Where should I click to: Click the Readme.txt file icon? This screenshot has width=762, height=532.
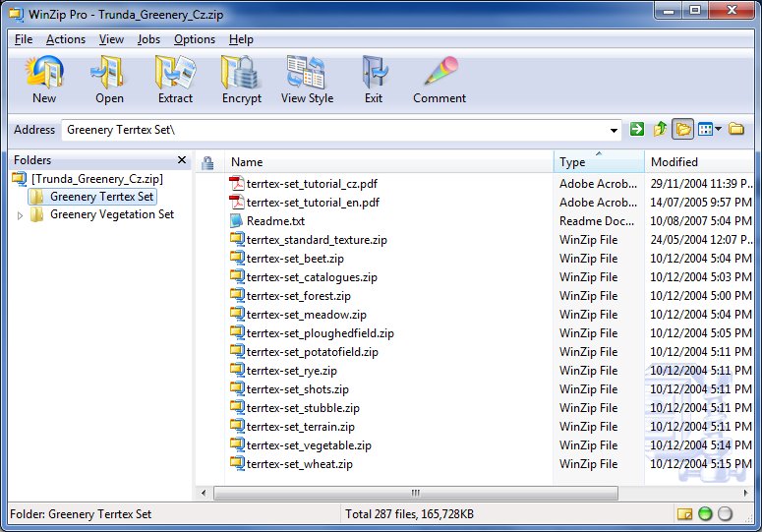pos(237,220)
